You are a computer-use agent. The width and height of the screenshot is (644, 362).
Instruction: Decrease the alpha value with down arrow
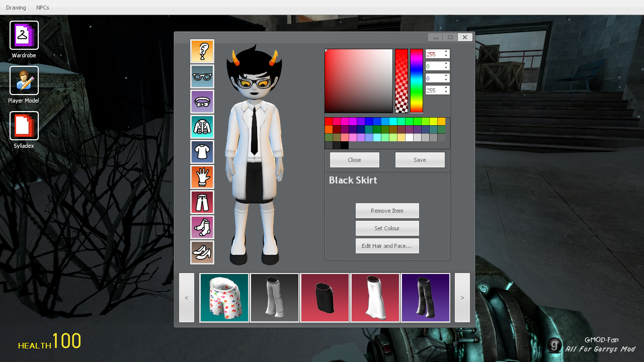(x=446, y=92)
